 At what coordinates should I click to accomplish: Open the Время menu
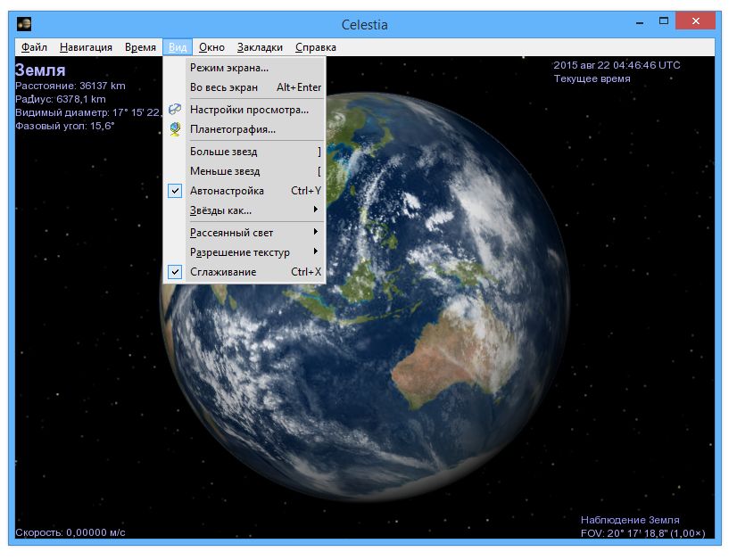click(140, 47)
